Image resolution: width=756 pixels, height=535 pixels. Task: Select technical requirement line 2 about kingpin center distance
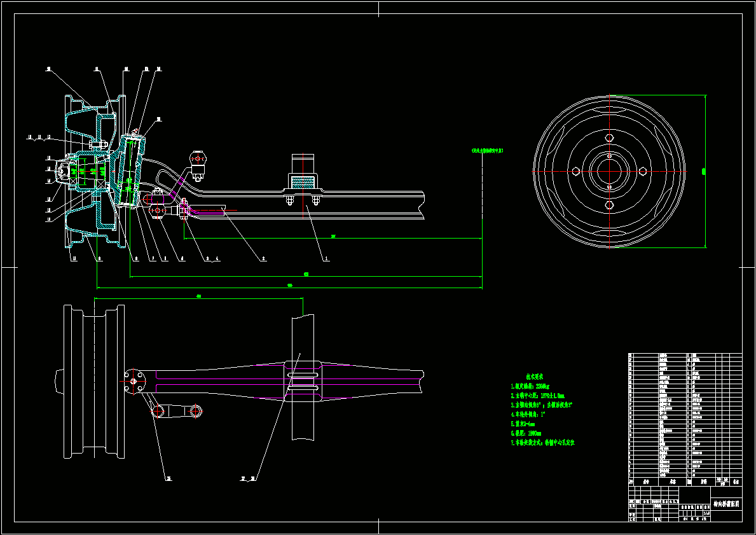(537, 396)
